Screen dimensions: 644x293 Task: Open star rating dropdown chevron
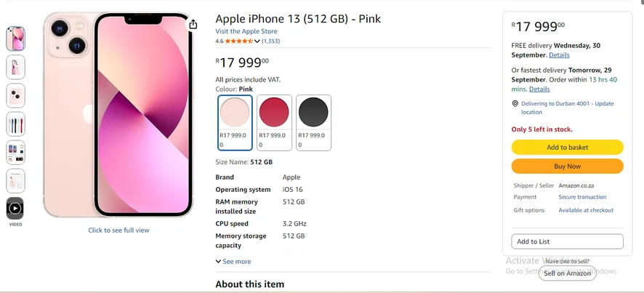257,41
